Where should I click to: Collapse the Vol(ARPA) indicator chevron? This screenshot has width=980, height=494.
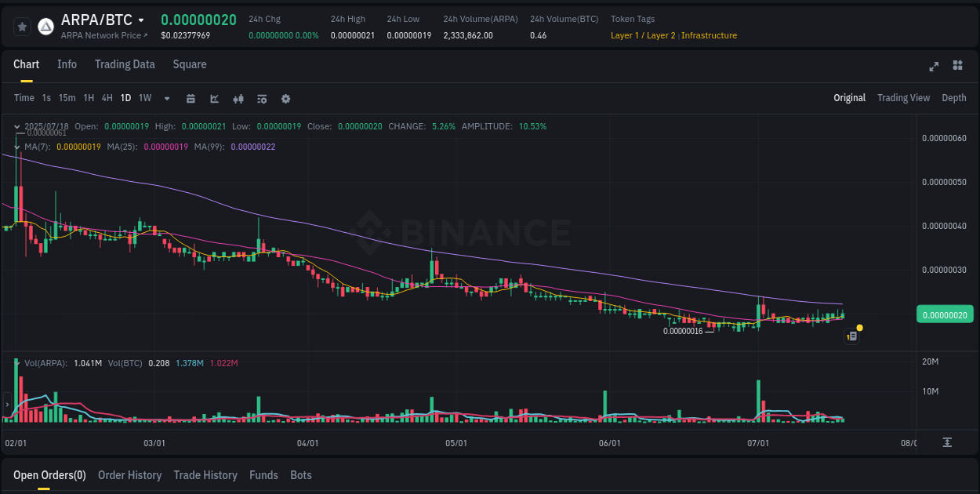pyautogui.click(x=17, y=363)
